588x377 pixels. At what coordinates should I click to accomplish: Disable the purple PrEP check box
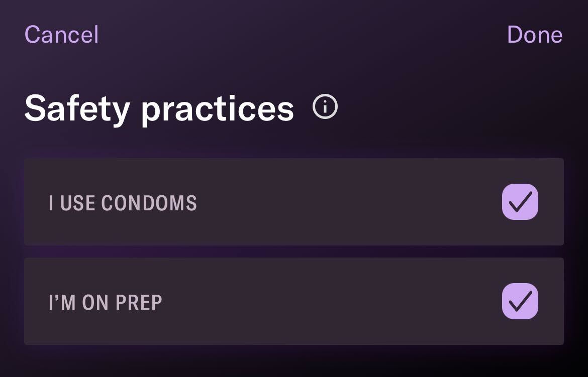click(x=520, y=301)
